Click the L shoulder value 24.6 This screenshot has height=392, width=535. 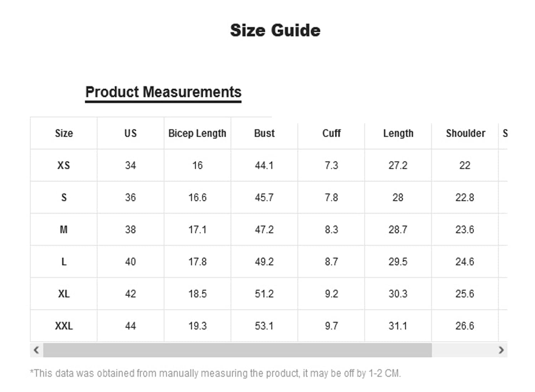pyautogui.click(x=465, y=262)
